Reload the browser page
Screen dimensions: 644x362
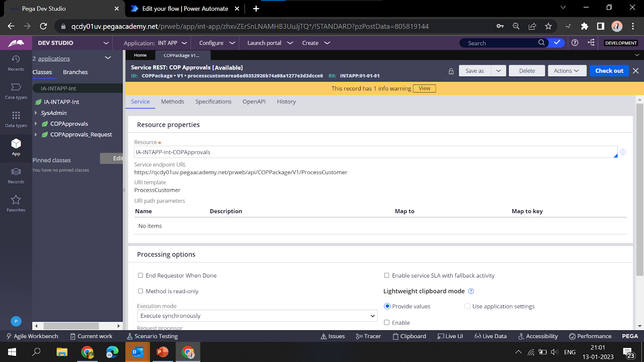coord(43,26)
